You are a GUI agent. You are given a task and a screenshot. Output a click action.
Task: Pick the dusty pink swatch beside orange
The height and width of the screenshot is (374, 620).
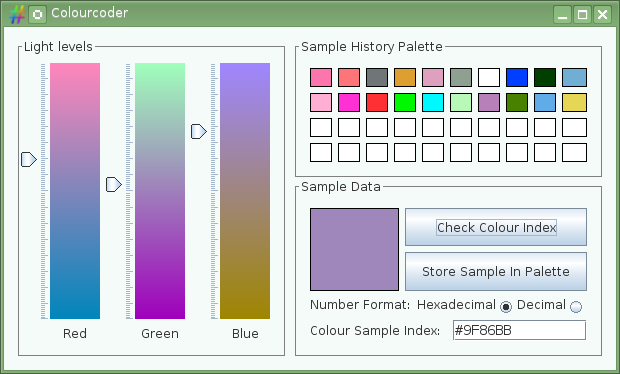tap(433, 77)
